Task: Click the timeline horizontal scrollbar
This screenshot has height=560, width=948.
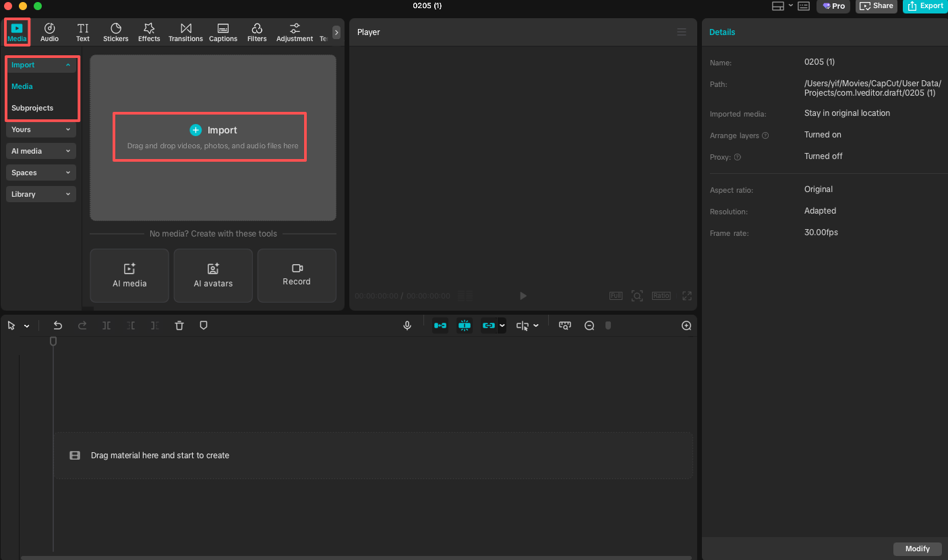Action: 356,557
